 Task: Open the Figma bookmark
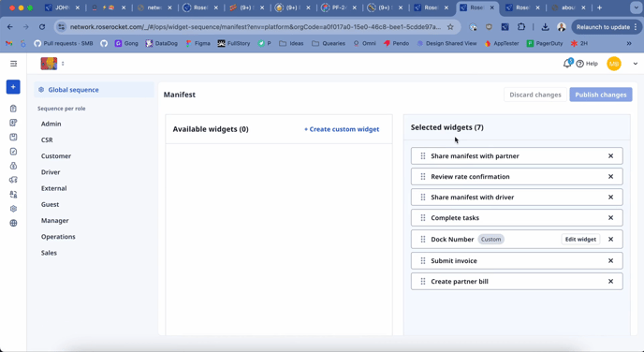click(198, 43)
